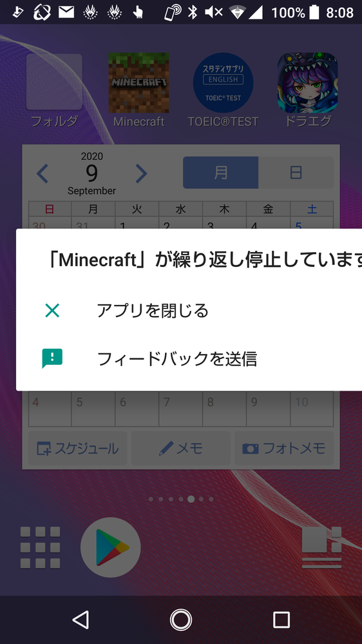The height and width of the screenshot is (644, 362).
Task: Go to next month in calendar widget
Action: tap(141, 173)
